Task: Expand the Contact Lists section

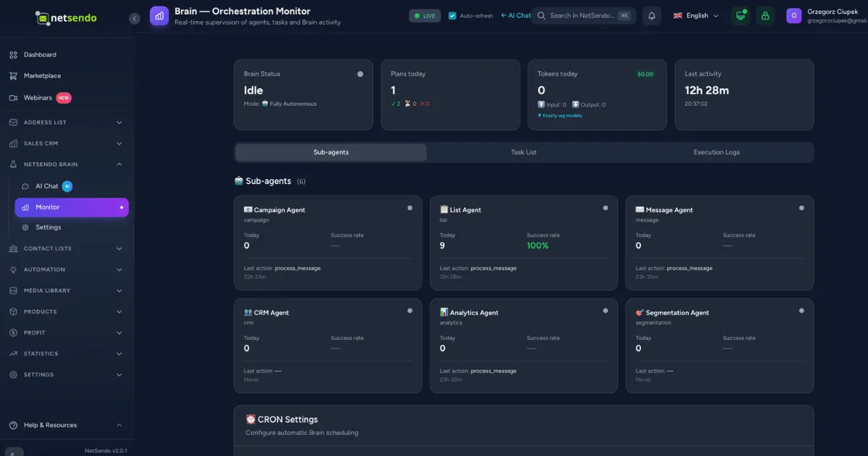Action: (67, 248)
